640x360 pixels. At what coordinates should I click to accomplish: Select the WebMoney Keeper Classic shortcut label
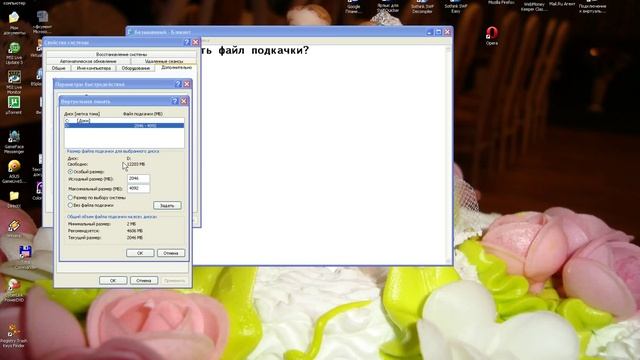534,7
